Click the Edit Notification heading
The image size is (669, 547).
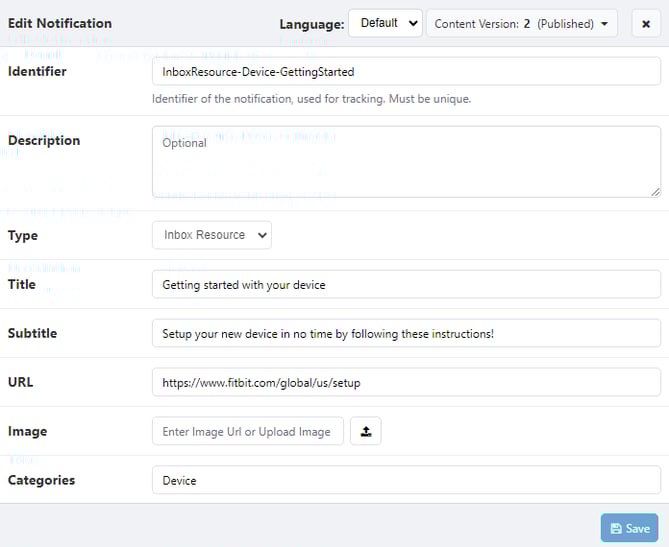(60, 23)
